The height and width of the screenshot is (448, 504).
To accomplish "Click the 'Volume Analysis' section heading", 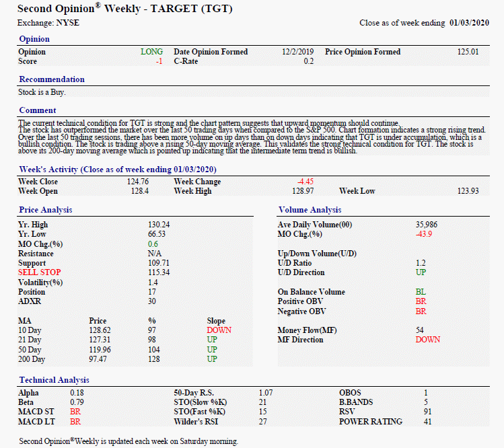I will (310, 210).
